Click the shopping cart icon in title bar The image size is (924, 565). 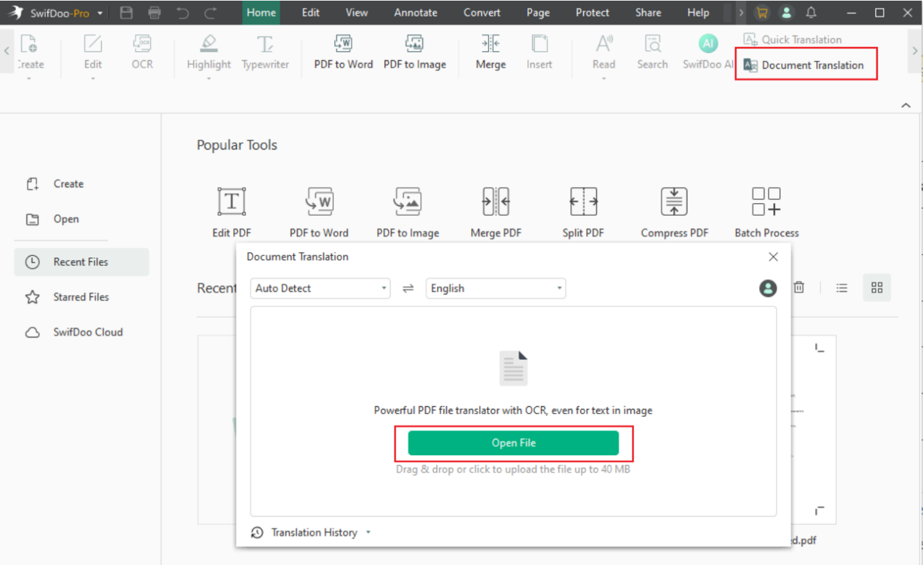(x=762, y=12)
